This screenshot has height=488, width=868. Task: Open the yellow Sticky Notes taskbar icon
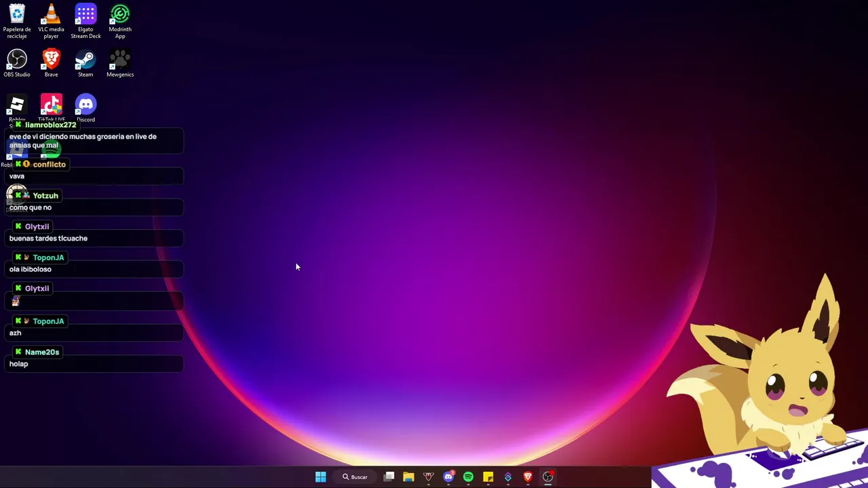coord(488,477)
